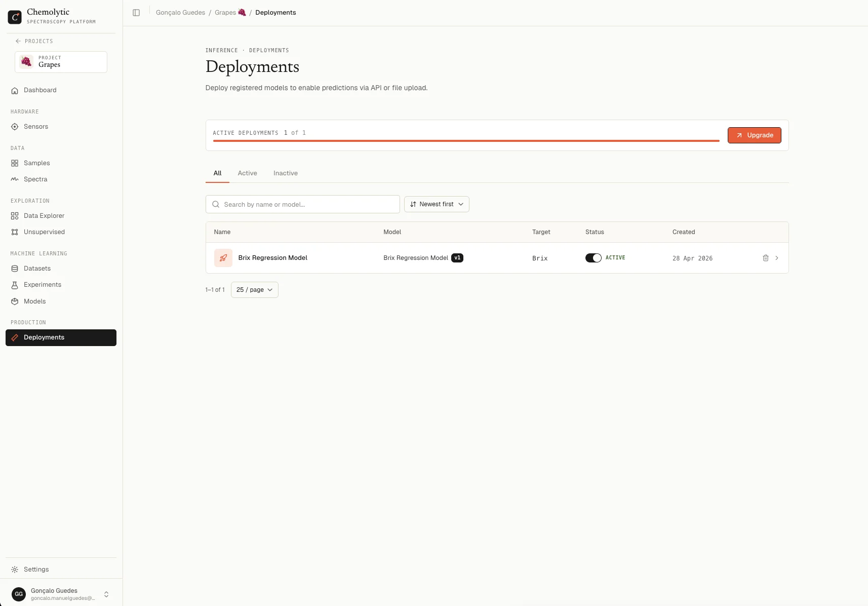The height and width of the screenshot is (606, 868).
Task: Select Deployments in the Production section
Action: click(x=61, y=337)
